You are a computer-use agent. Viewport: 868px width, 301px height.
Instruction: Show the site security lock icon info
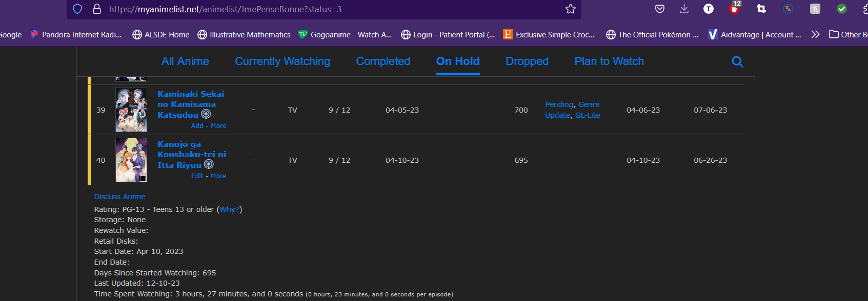pyautogui.click(x=97, y=9)
